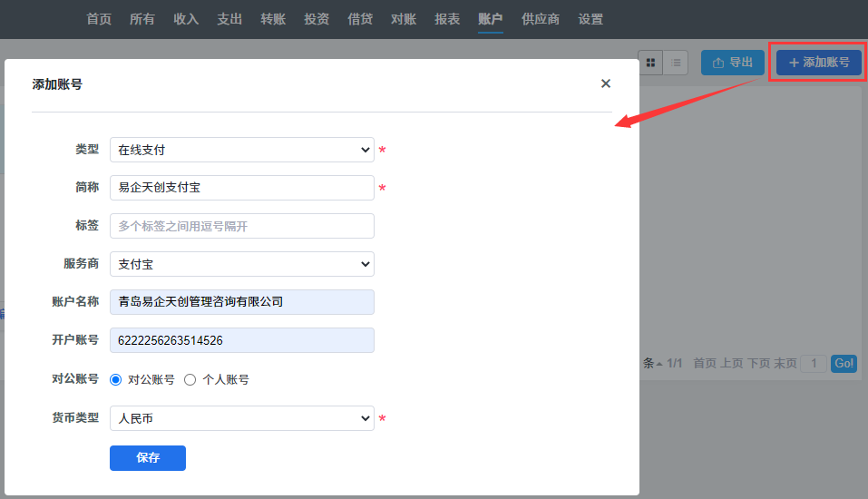Open the 首页 menu item

click(x=99, y=19)
